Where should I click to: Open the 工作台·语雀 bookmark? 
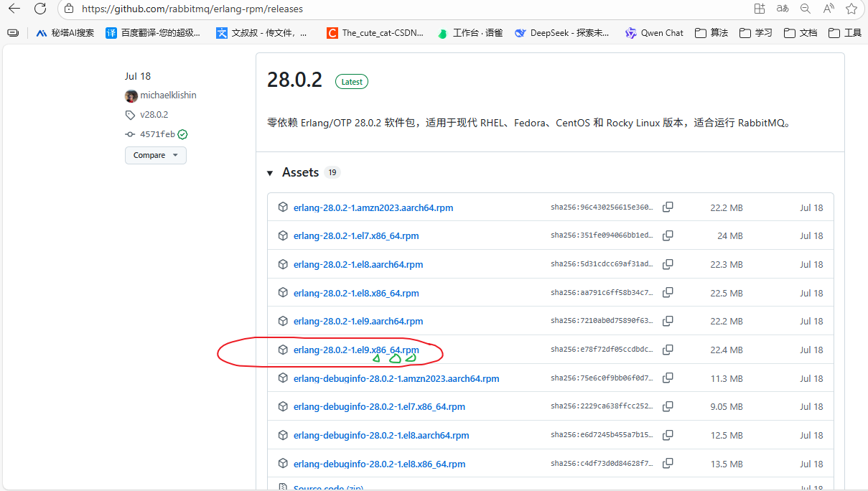point(470,33)
